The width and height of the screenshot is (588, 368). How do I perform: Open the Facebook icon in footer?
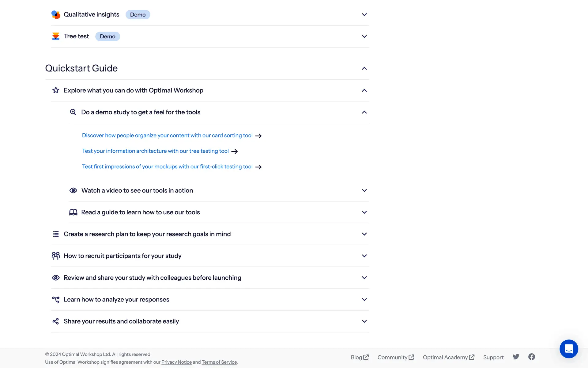pyautogui.click(x=532, y=357)
